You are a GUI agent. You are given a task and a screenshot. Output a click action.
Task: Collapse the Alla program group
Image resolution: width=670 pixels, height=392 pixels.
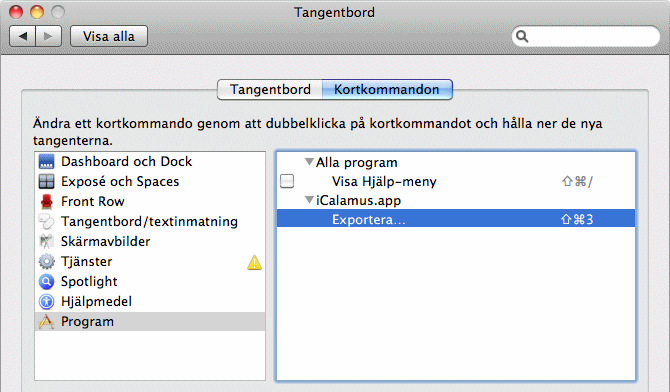[x=309, y=162]
